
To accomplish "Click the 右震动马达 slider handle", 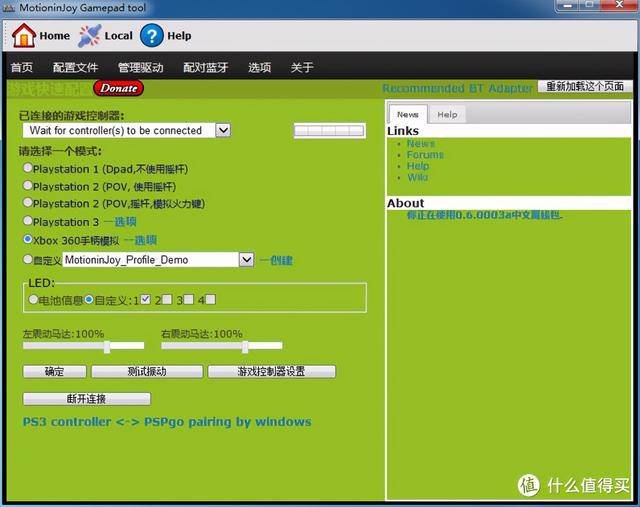I will pyautogui.click(x=245, y=347).
